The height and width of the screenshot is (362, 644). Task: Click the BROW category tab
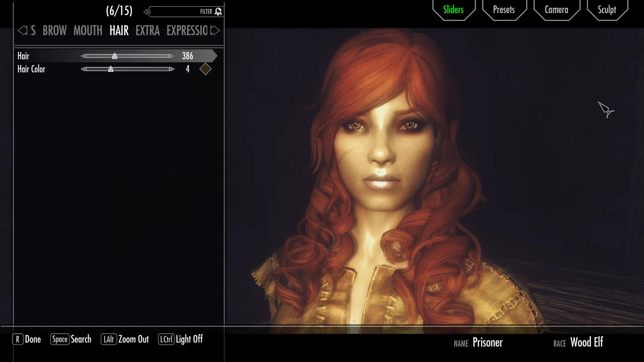pyautogui.click(x=54, y=30)
